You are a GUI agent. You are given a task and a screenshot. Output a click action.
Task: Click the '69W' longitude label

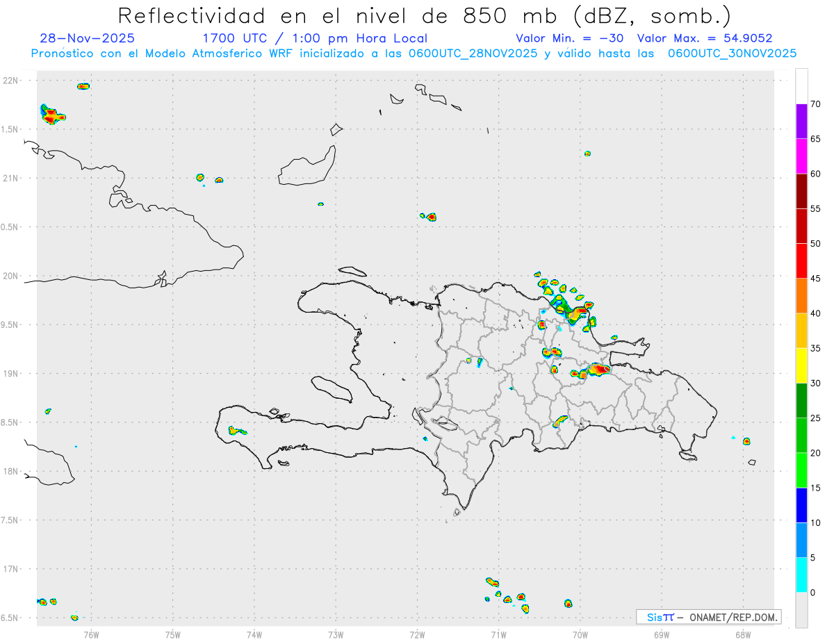[662, 634]
